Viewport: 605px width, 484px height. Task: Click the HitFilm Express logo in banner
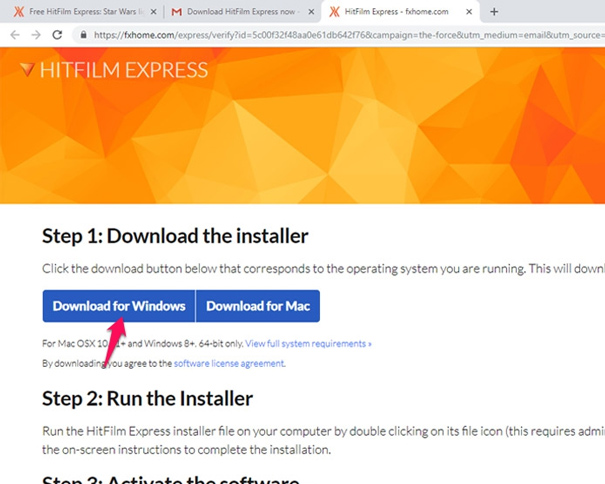click(x=114, y=70)
